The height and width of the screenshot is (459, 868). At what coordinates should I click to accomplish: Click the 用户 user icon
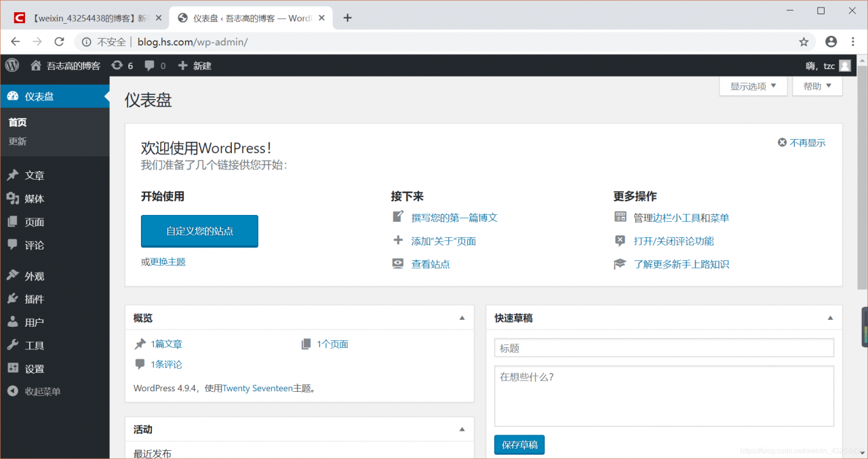tap(13, 322)
